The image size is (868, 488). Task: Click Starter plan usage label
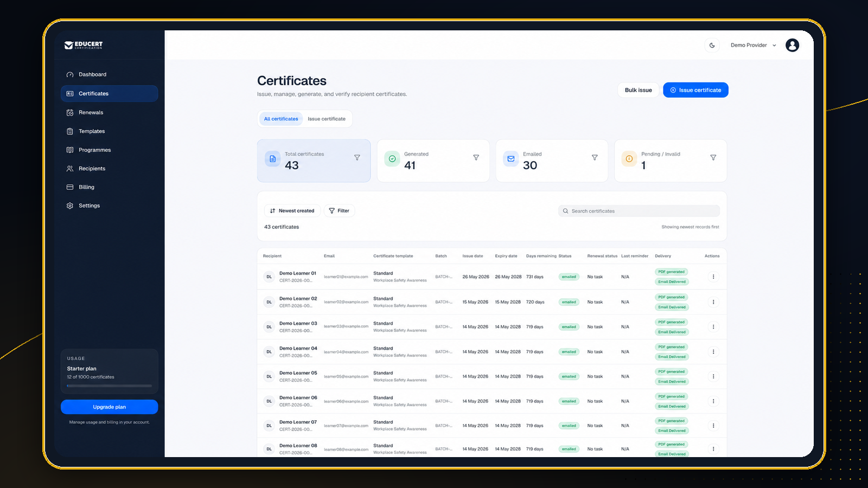point(81,369)
